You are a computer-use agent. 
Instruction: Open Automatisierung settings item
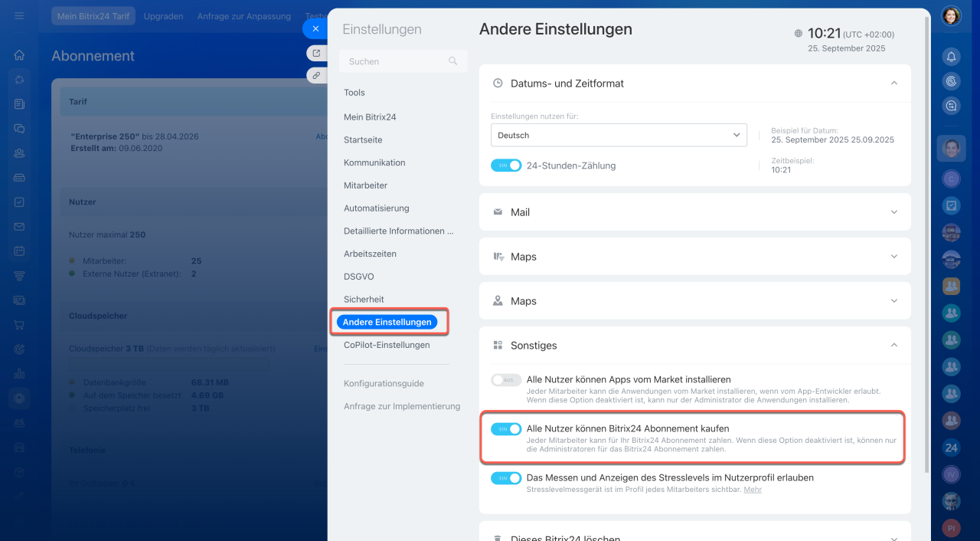(377, 208)
